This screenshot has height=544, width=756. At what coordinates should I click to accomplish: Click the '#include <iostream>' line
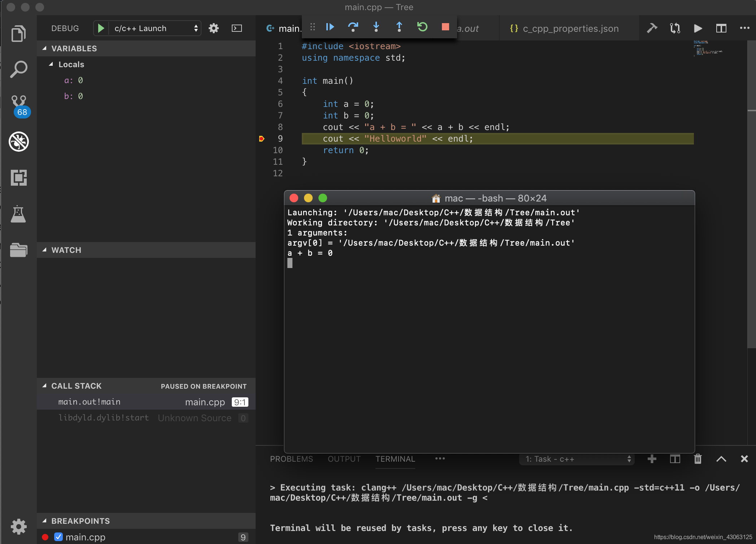pyautogui.click(x=351, y=46)
